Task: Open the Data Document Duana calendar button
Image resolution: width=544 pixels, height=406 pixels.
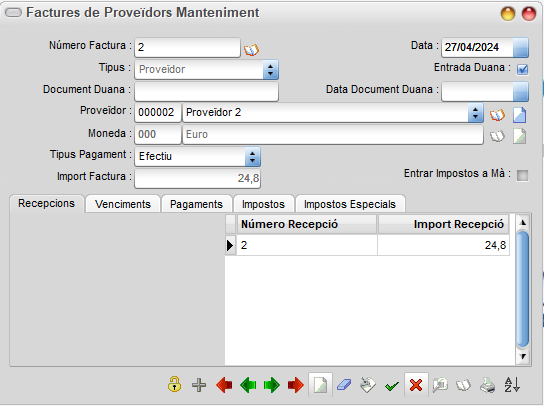Action: point(520,92)
